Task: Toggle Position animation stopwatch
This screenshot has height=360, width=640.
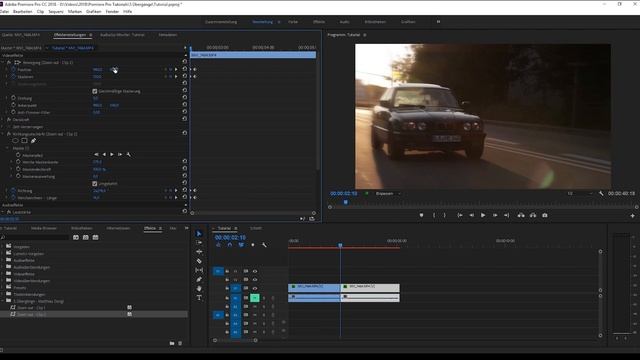Action: (13, 69)
